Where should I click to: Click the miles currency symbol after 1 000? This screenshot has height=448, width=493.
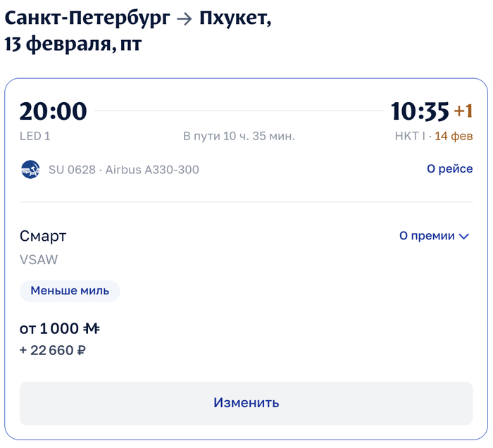pyautogui.click(x=92, y=328)
